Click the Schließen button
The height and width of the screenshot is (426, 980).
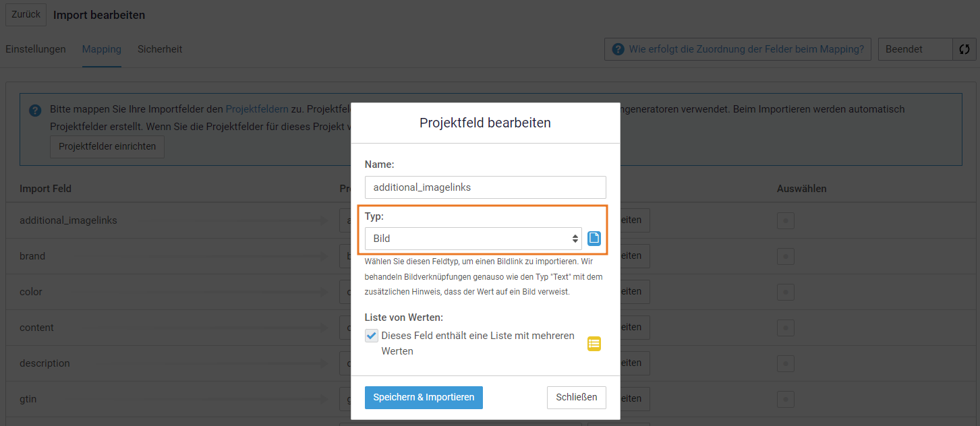(x=577, y=397)
